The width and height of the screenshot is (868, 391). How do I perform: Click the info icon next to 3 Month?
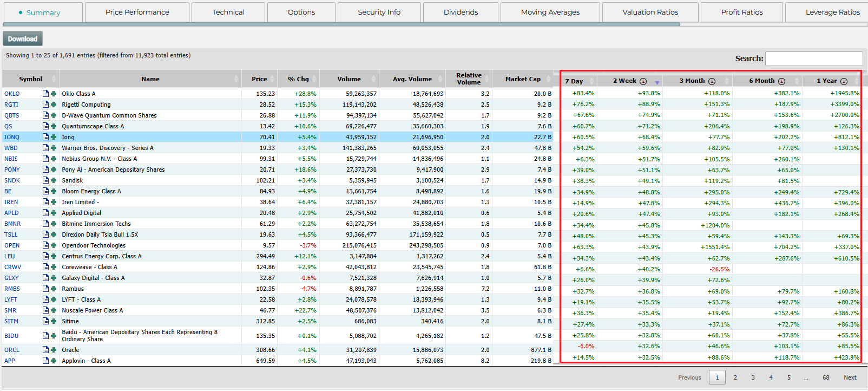click(x=712, y=81)
